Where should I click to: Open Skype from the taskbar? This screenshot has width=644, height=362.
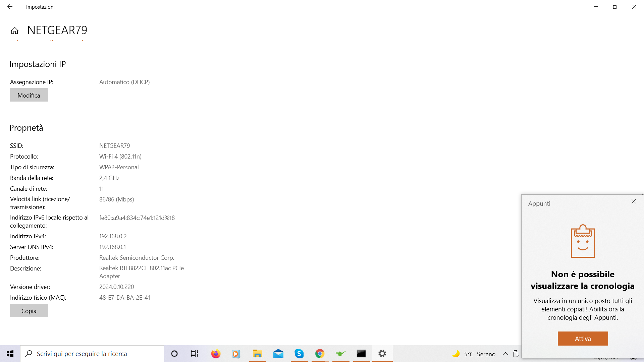point(299,354)
